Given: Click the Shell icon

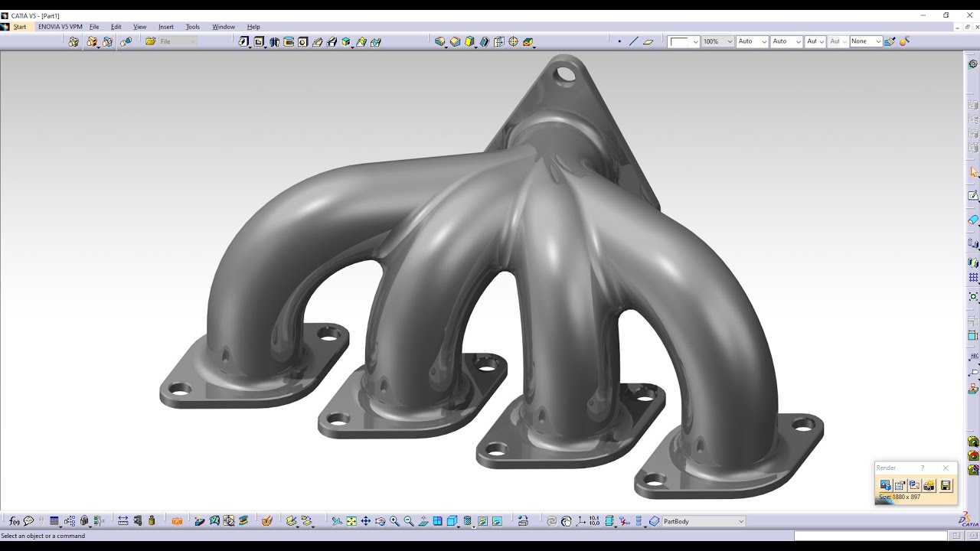Looking at the screenshot, I should click(x=484, y=41).
